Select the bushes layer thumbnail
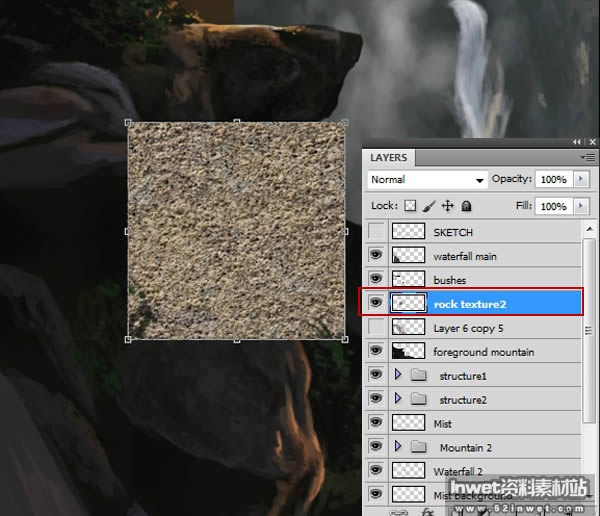 click(408, 279)
